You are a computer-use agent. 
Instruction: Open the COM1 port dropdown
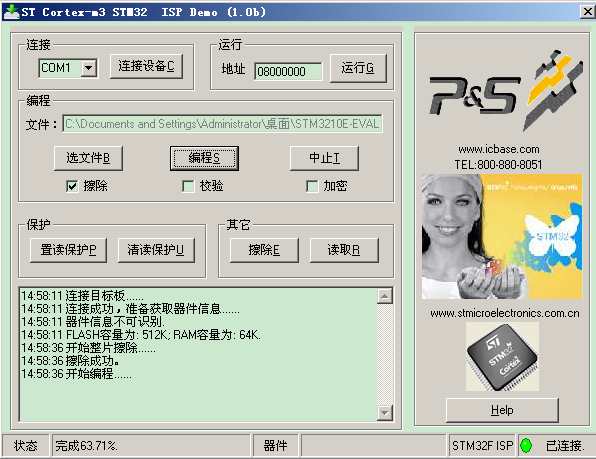point(89,68)
